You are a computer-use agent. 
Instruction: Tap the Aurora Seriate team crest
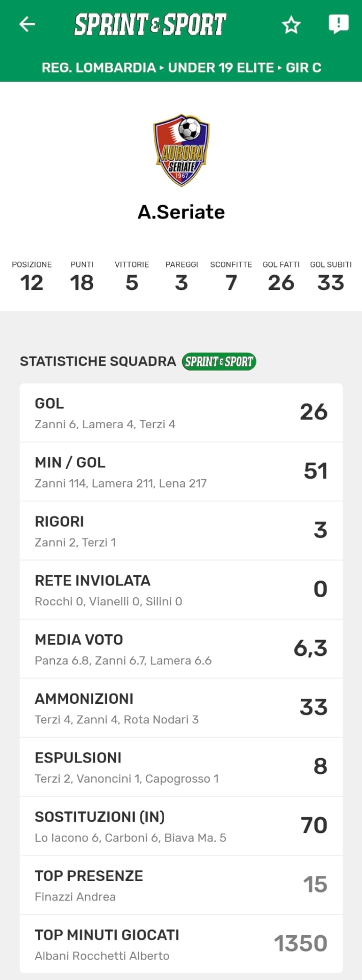(182, 150)
